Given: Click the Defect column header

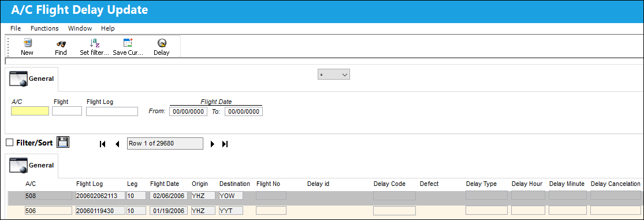Looking at the screenshot, I should coord(429,184).
